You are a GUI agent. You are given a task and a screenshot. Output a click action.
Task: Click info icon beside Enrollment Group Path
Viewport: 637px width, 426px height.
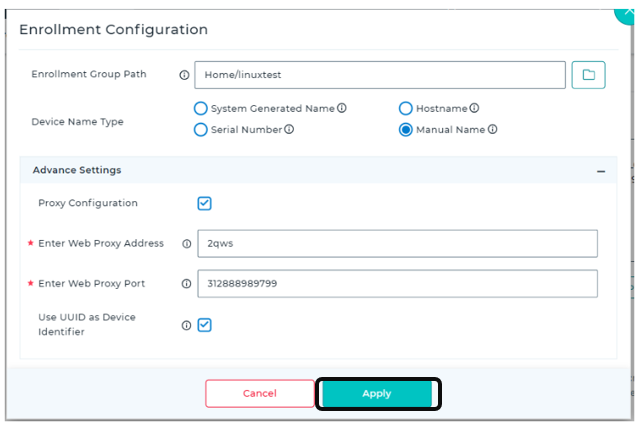point(184,75)
